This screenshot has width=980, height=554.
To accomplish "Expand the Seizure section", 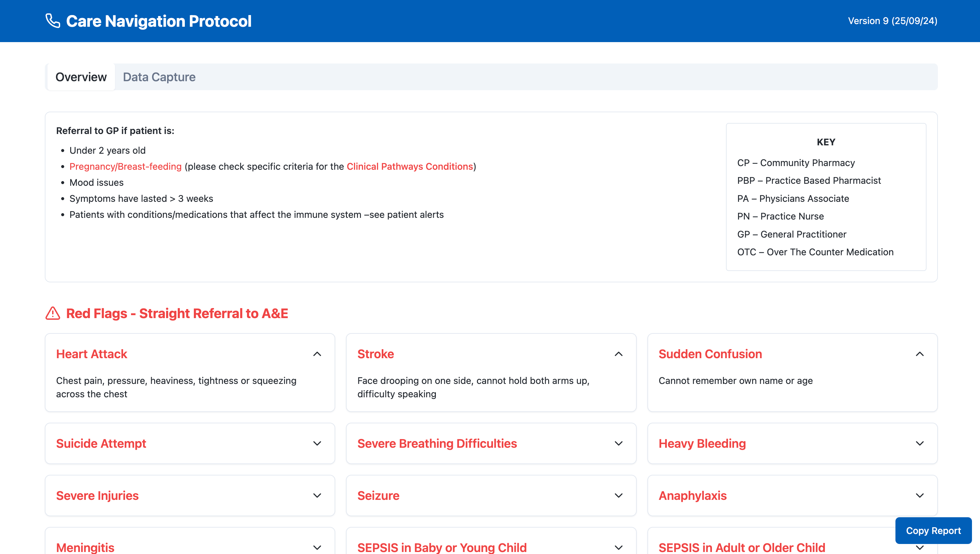I will pos(378,496).
